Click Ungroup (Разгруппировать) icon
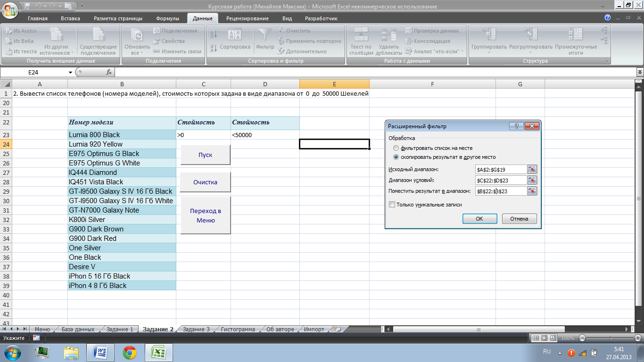 click(530, 34)
